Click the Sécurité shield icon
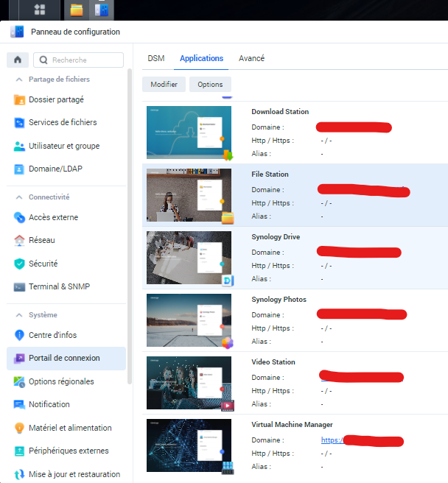Image resolution: width=448 pixels, height=483 pixels. click(20, 264)
